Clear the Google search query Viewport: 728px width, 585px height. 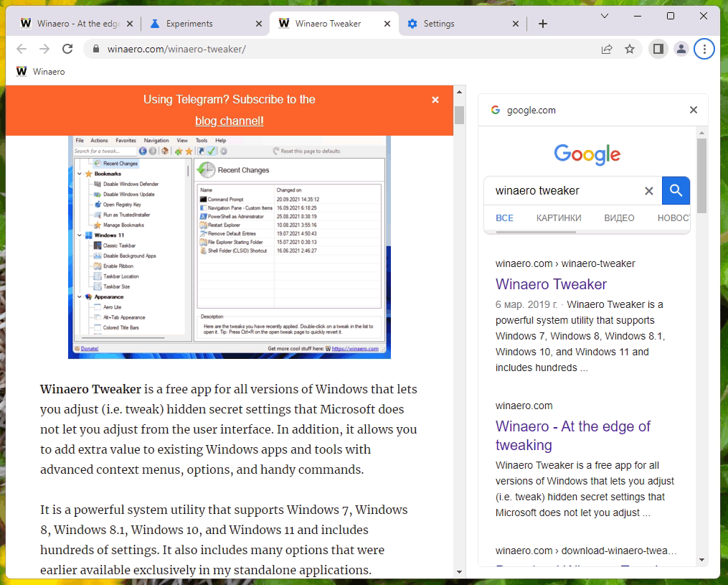tap(649, 190)
